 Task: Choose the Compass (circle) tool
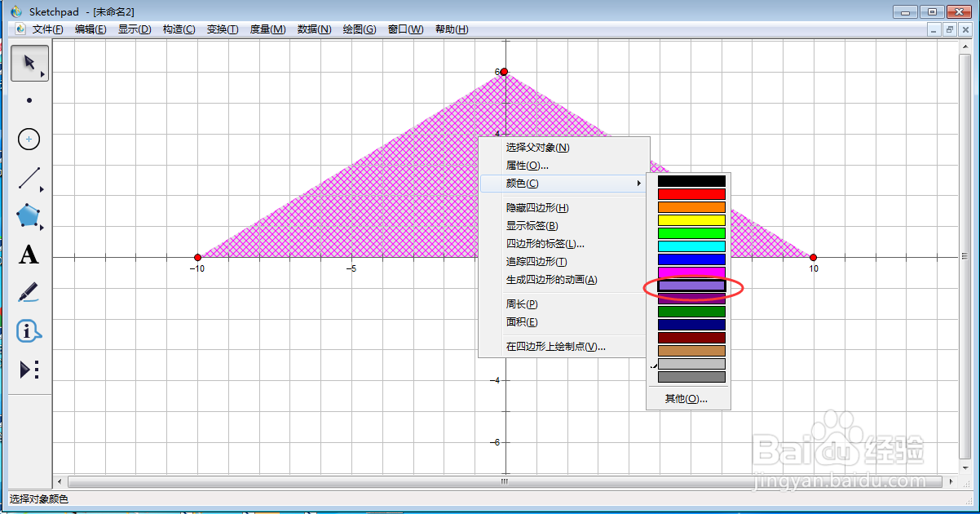coord(29,139)
